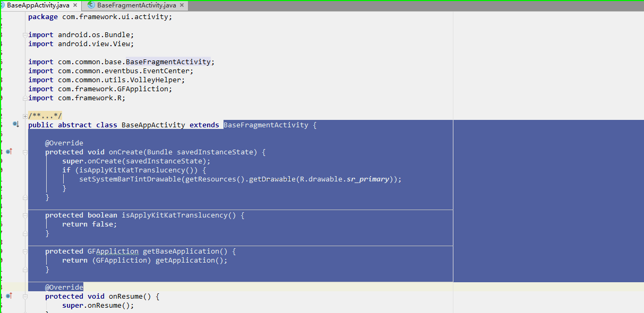Click the overrides gutter icon beside onCreate
The width and height of the screenshot is (644, 313).
click(8, 152)
